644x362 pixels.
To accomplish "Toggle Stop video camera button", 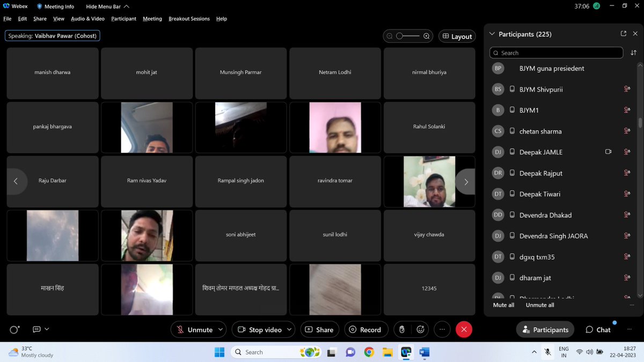I will coord(260,330).
